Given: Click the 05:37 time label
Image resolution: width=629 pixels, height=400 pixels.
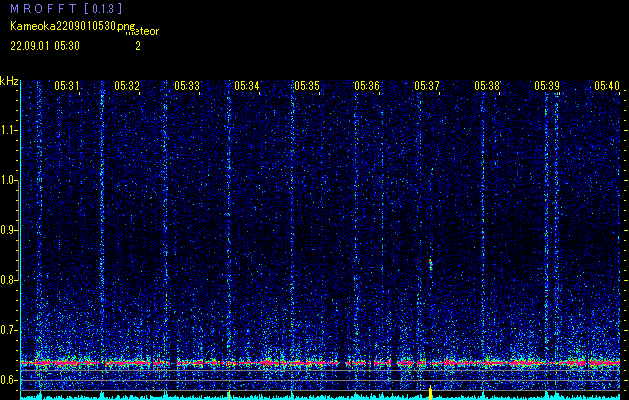Looking at the screenshot, I should coord(427,85).
